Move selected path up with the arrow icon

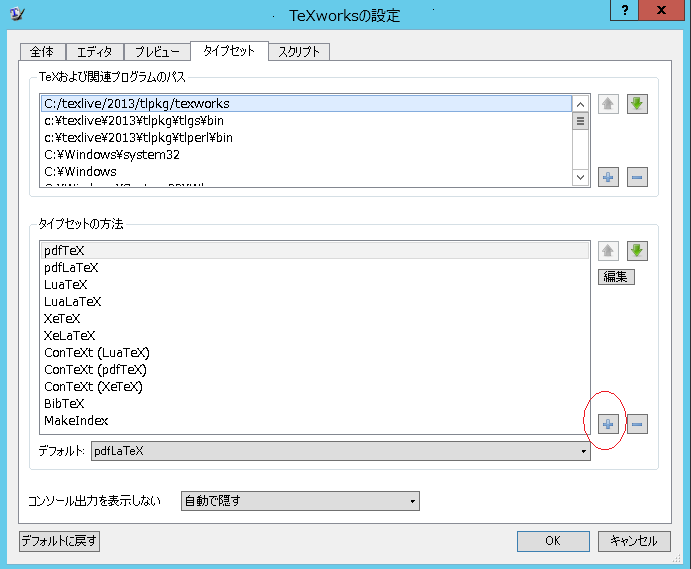pyautogui.click(x=608, y=104)
